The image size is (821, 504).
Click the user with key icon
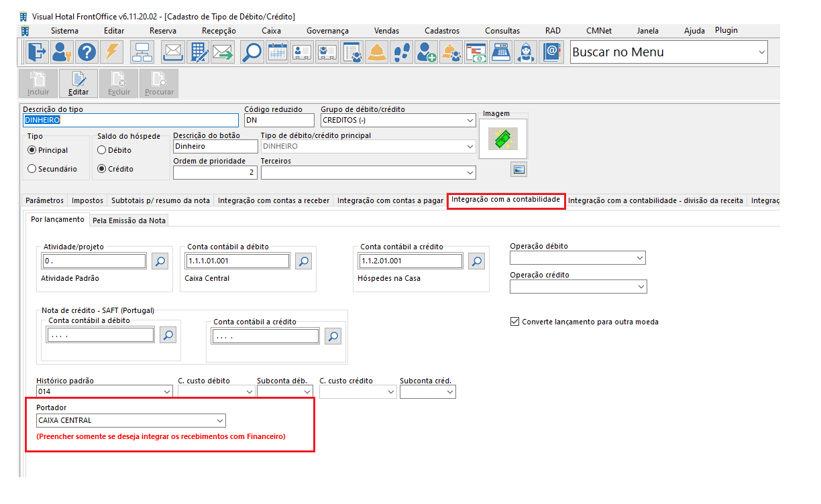click(x=62, y=52)
